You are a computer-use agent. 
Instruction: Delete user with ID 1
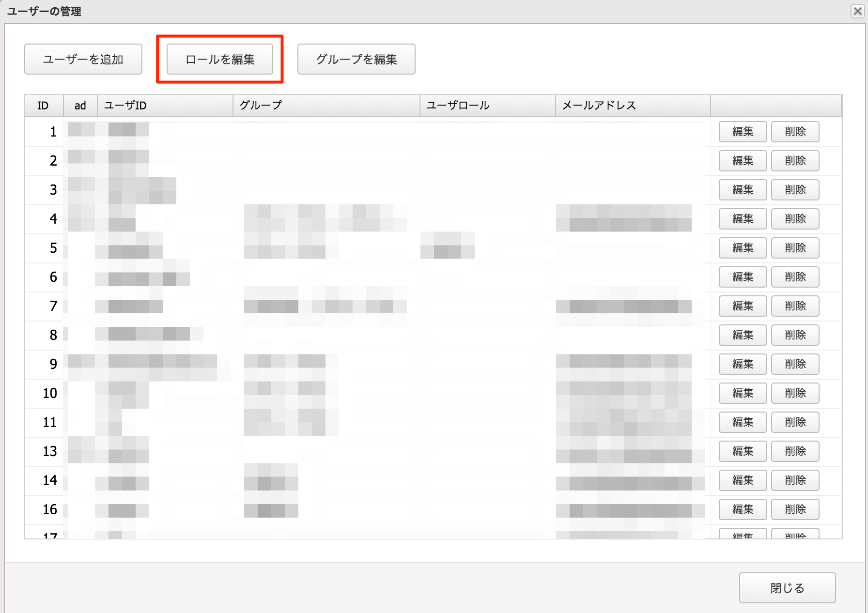pos(795,132)
